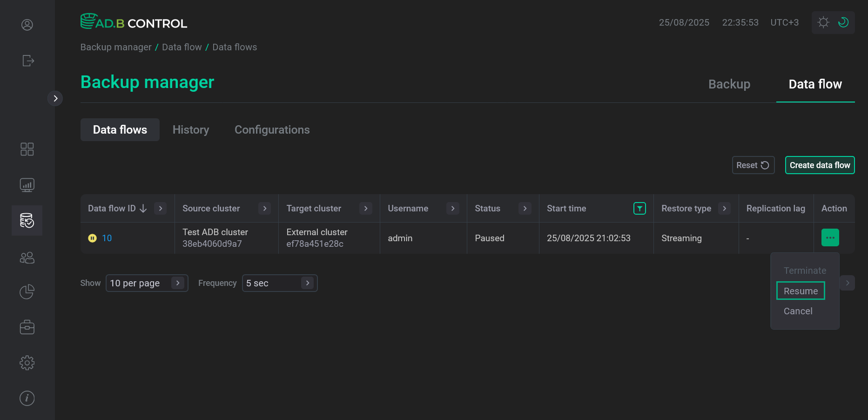Expand the collapsed sidebar with chevron
This screenshot has height=420, width=868.
coord(55,98)
